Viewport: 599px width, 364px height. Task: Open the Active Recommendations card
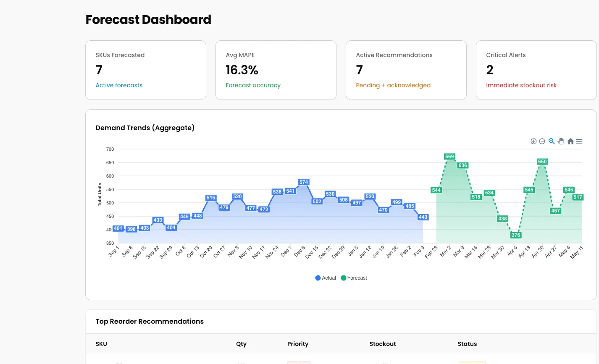(406, 70)
